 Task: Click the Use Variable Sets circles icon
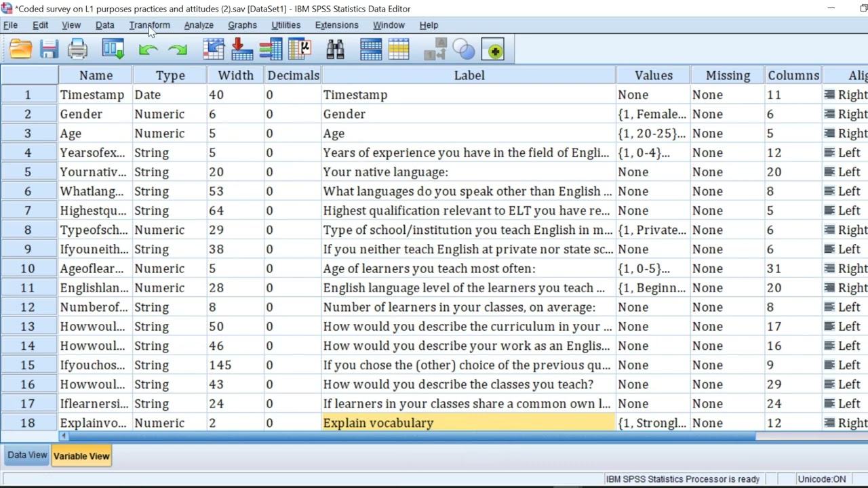(464, 49)
